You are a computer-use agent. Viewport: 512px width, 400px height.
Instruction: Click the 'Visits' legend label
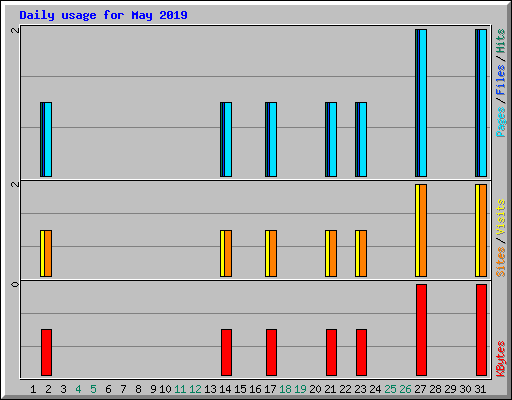tap(501, 218)
